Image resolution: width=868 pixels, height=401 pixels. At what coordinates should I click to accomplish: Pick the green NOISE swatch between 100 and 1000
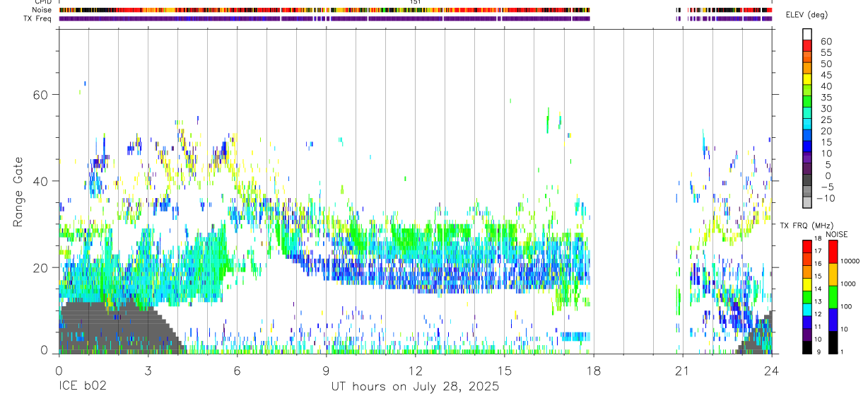click(x=833, y=296)
